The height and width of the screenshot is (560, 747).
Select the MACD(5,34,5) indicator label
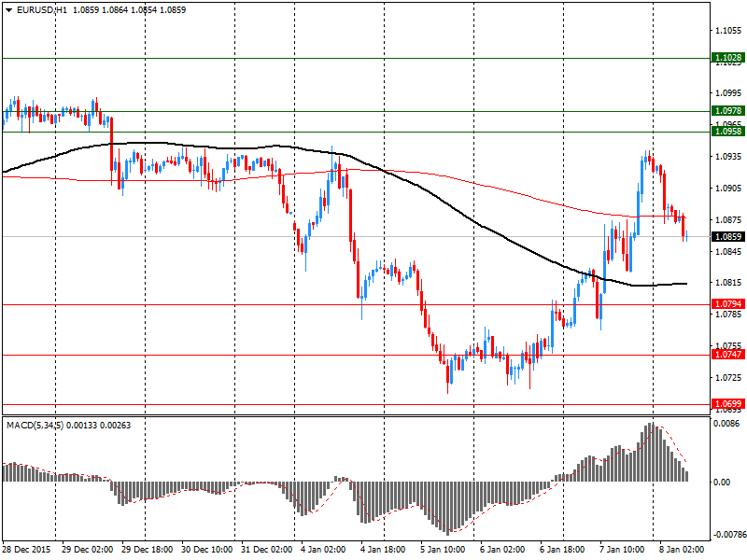pos(35,426)
